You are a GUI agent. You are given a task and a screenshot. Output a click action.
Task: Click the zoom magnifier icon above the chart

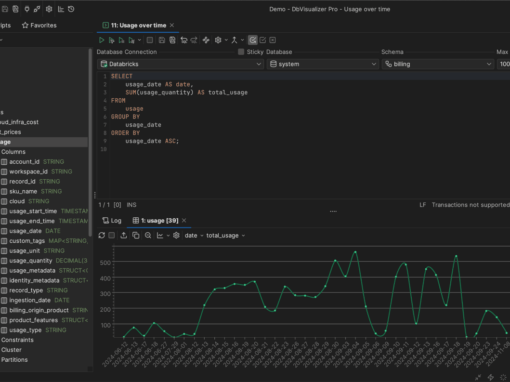click(x=148, y=235)
